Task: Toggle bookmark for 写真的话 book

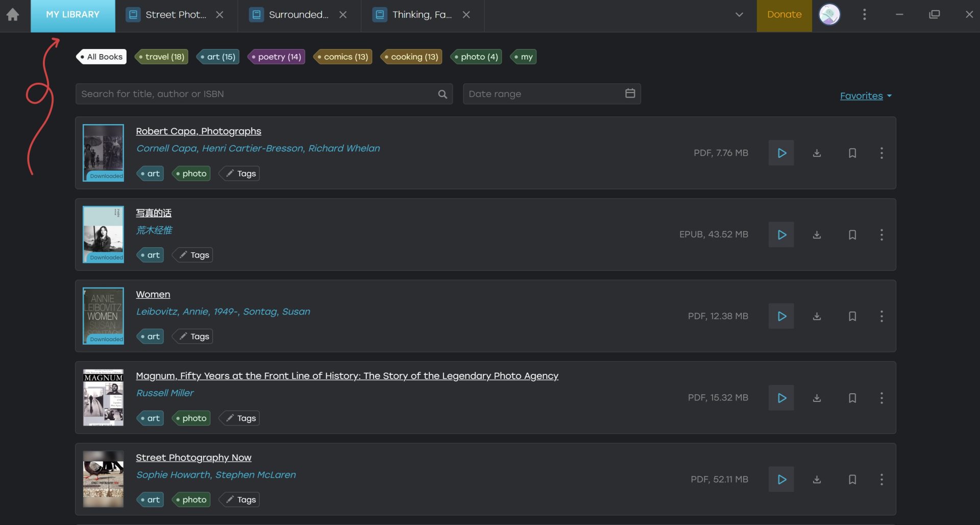Action: 852,235
